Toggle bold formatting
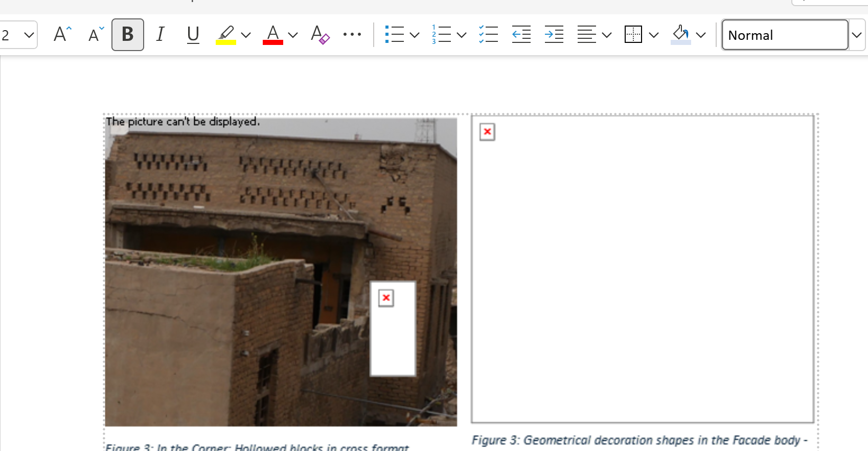 click(x=128, y=35)
